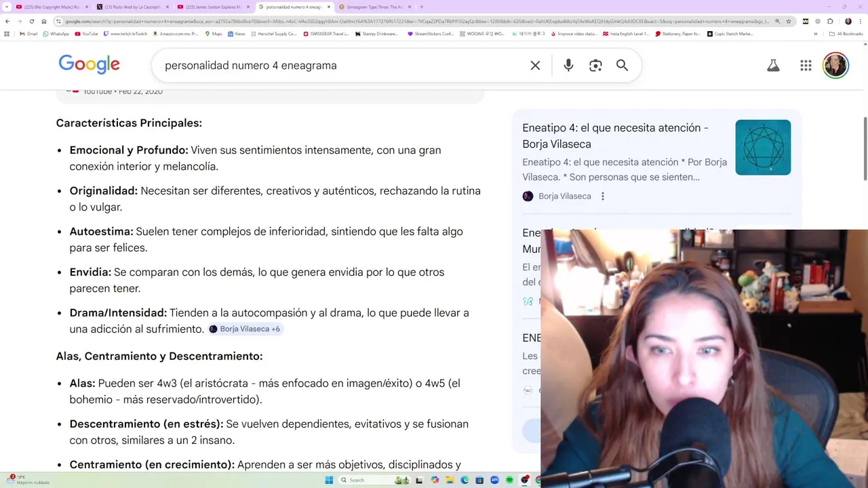
Task: Open Zoom from the taskbar
Action: pos(494,480)
